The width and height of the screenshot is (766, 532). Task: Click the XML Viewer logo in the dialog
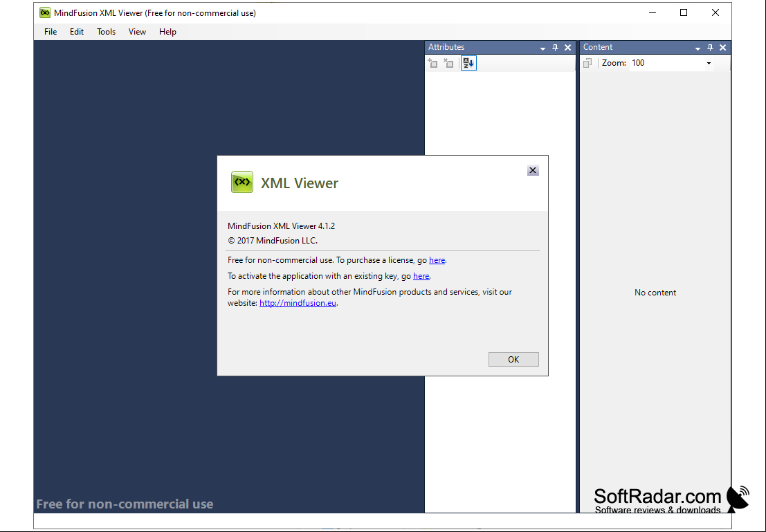pos(241,182)
